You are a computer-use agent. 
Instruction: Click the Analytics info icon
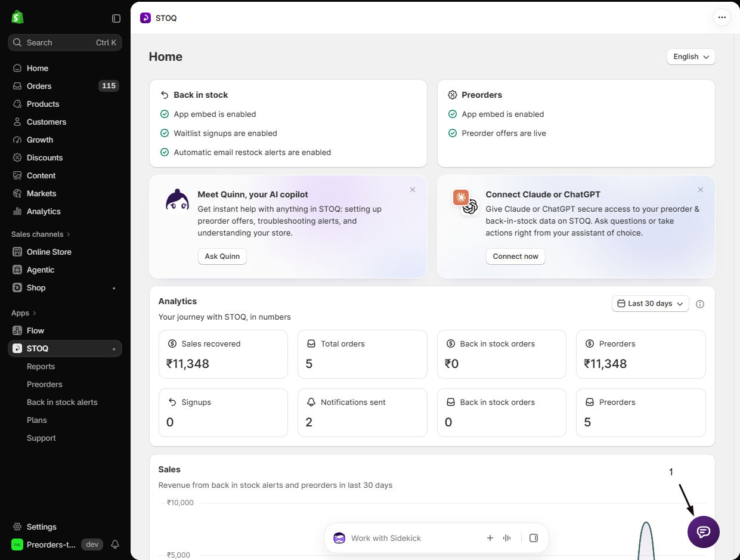(700, 304)
